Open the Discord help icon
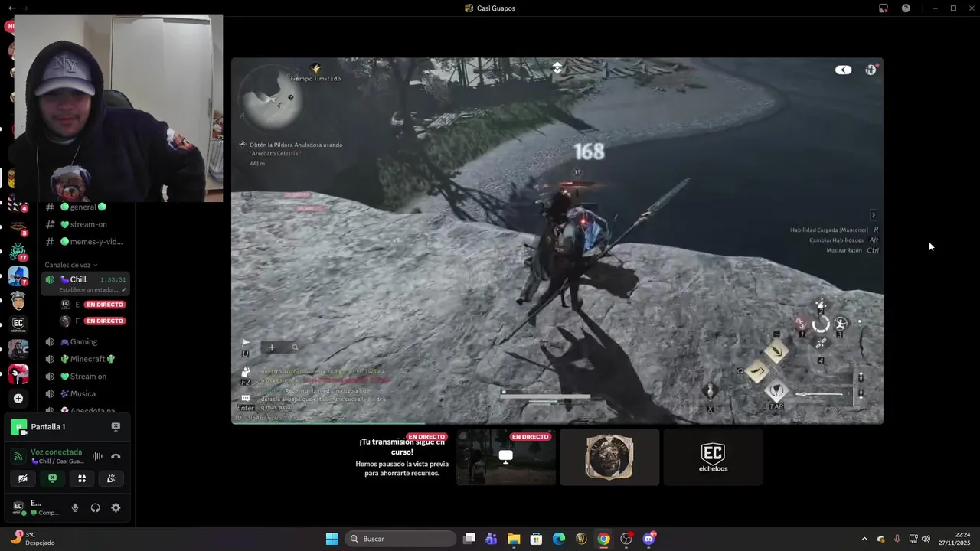The image size is (980, 551). tap(906, 8)
